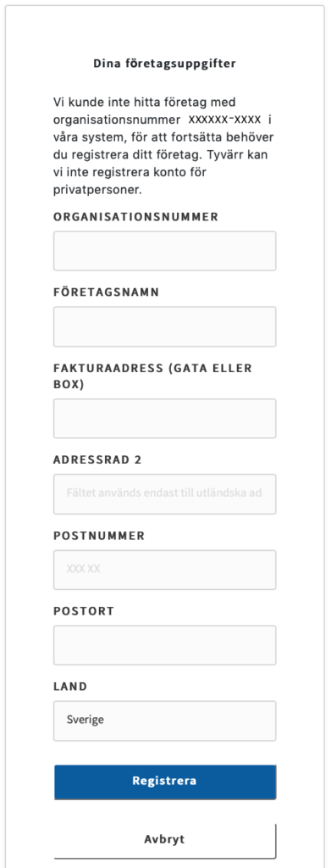Click the heading Dina företagsuppgifter

coord(165,64)
